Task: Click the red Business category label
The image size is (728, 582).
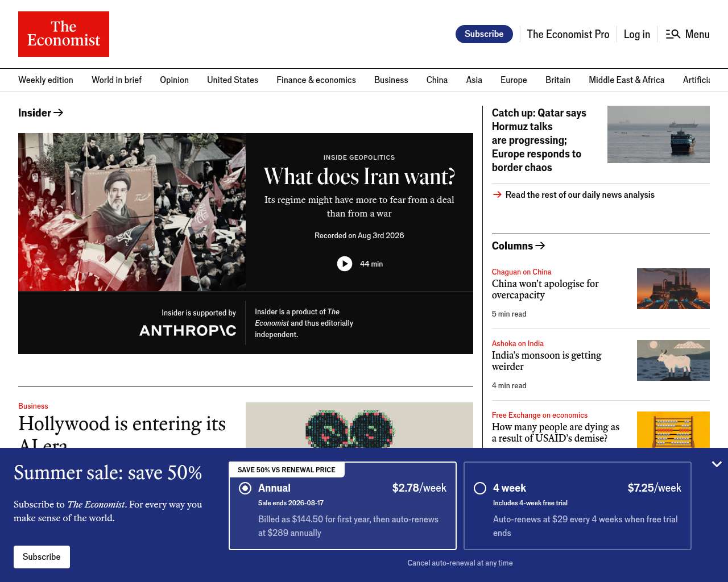Action: (x=33, y=406)
